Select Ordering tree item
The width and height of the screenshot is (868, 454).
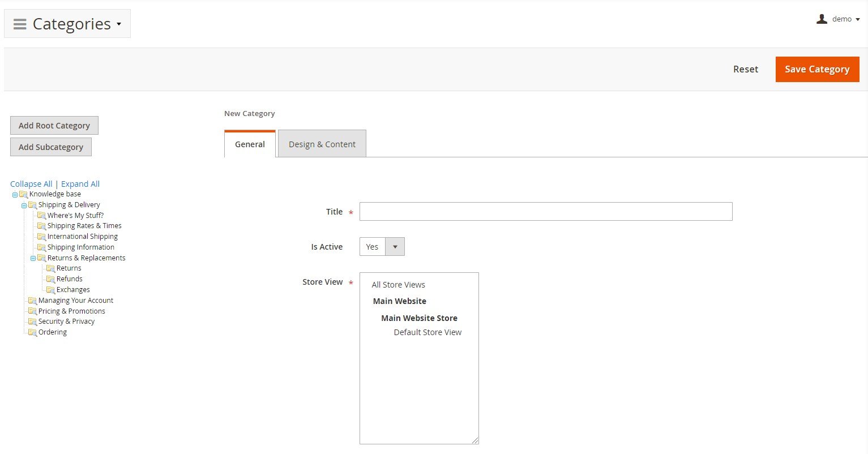pos(53,332)
